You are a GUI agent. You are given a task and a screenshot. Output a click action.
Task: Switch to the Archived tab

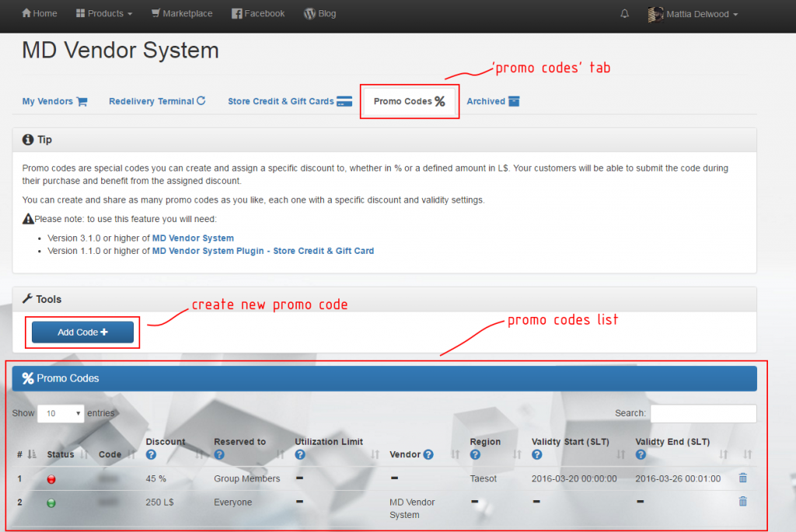tap(492, 102)
